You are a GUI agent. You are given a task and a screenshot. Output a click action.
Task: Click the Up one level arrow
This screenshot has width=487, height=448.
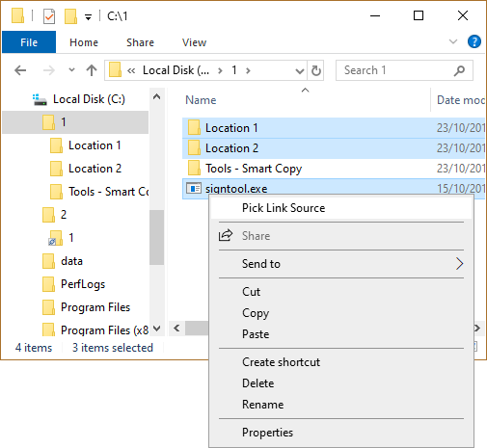(x=92, y=70)
